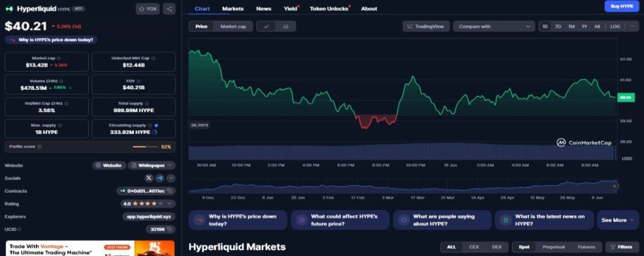Screen dimensions: 644x256
Task: Open the volume (24h) detail arrow
Action: pyautogui.click(x=70, y=88)
